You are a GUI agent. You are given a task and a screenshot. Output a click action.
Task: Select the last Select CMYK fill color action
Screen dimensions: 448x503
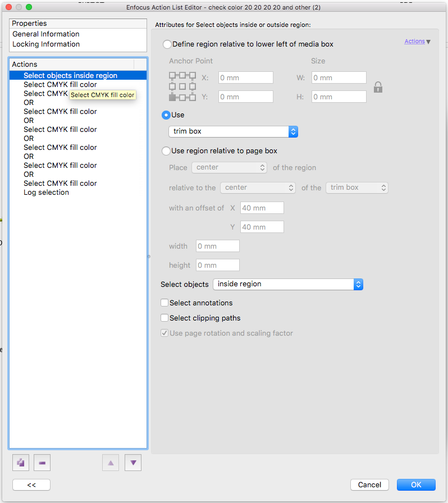click(x=78, y=183)
